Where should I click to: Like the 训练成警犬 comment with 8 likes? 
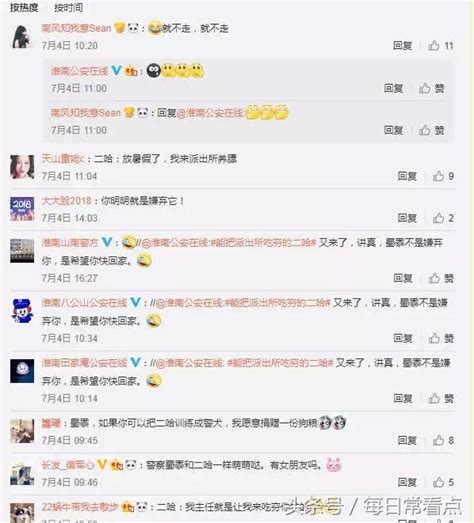(443, 440)
